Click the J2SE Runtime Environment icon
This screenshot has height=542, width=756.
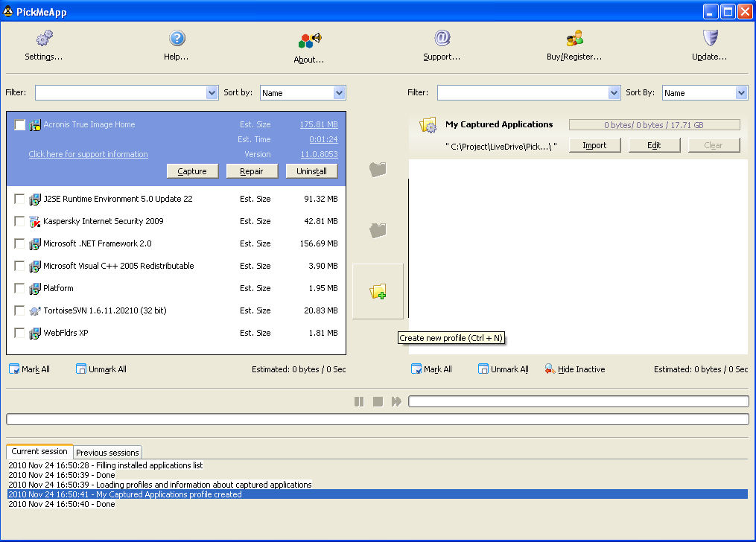point(35,199)
